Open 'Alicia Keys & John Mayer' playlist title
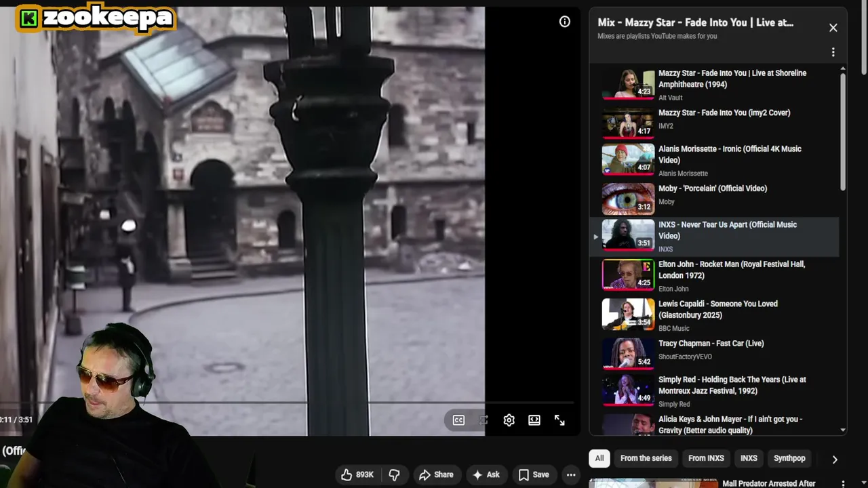 point(730,424)
